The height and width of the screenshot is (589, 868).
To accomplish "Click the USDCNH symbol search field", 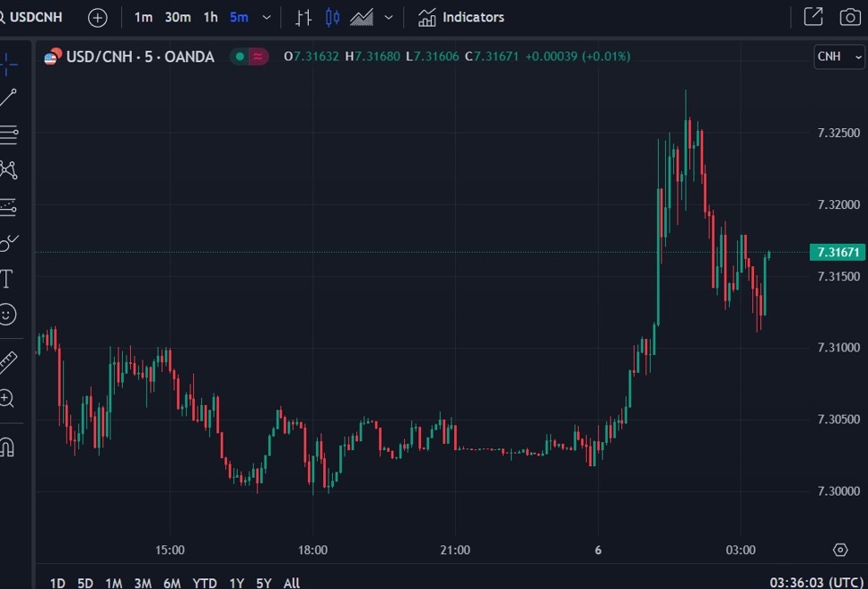I will pyautogui.click(x=36, y=17).
